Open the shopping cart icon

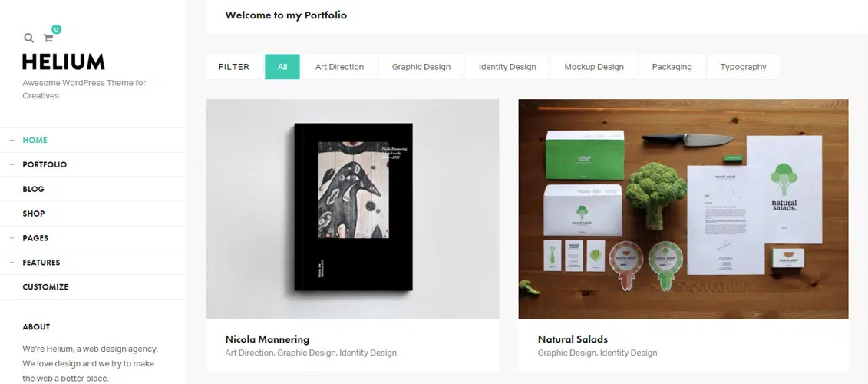(48, 38)
